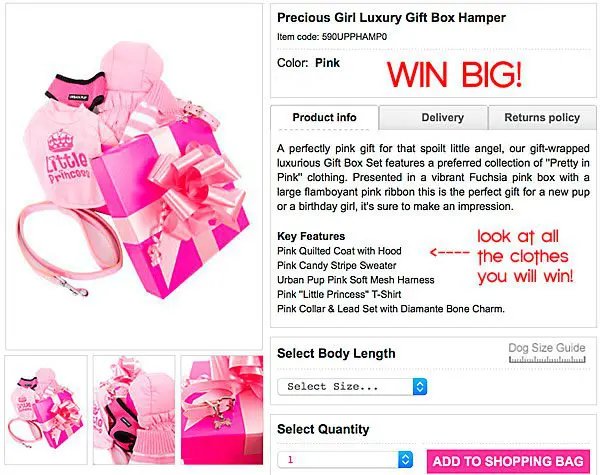Click the item code 590UPPHAMP0 text
The width and height of the screenshot is (600, 475).
click(x=354, y=37)
